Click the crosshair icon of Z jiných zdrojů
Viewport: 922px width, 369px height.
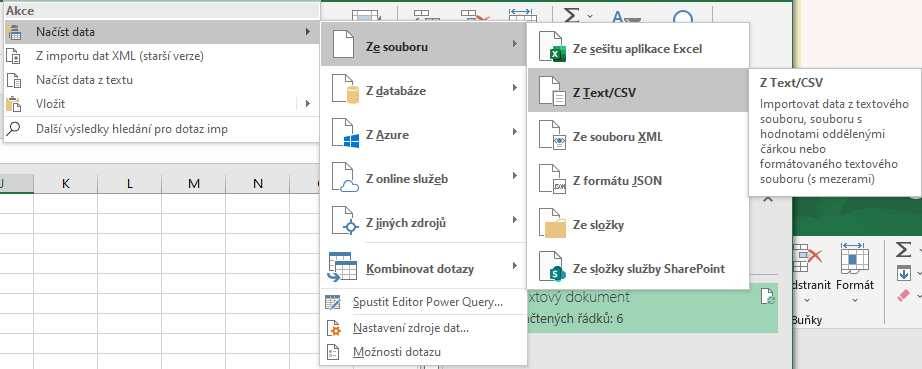click(350, 228)
